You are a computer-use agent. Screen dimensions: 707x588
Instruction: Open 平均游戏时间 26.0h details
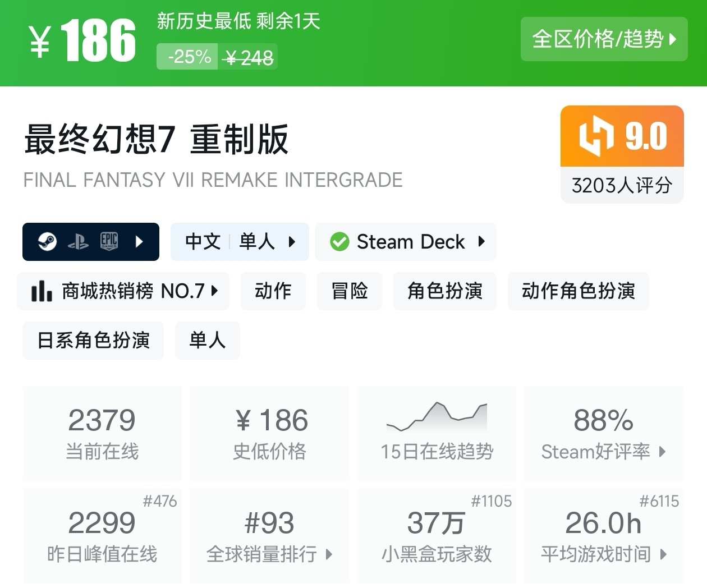tap(604, 536)
